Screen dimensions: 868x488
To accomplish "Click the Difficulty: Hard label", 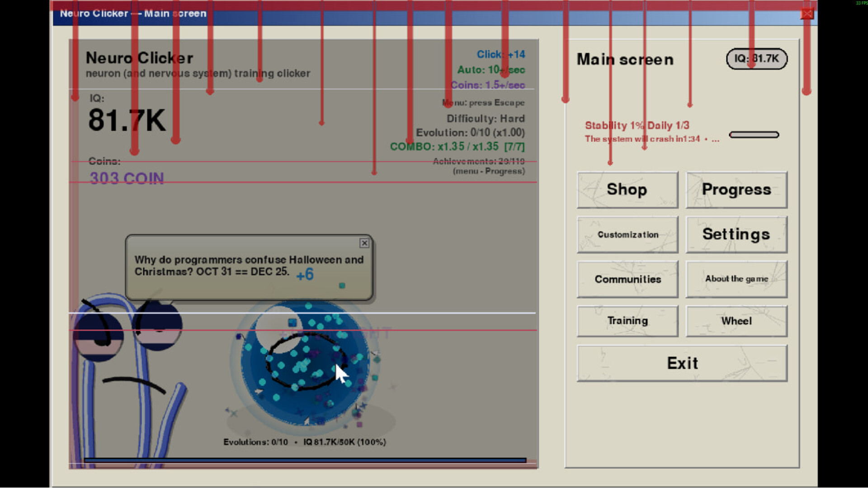I will [x=485, y=118].
